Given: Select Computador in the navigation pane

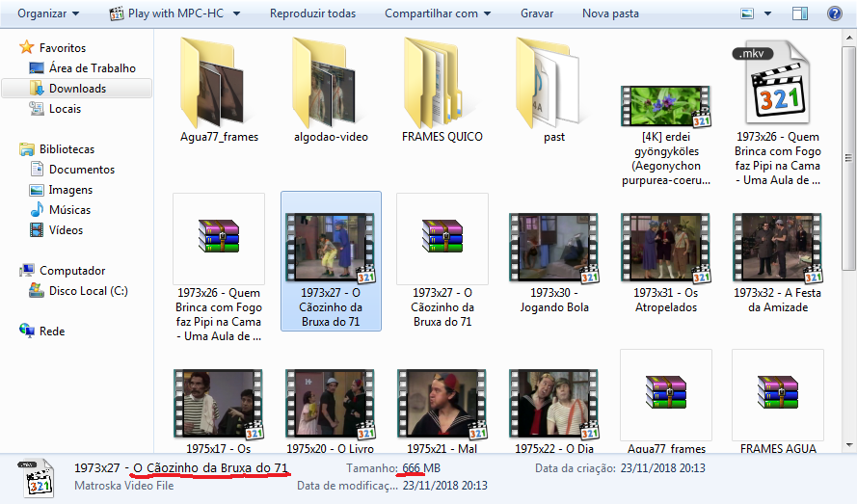Looking at the screenshot, I should [x=72, y=270].
